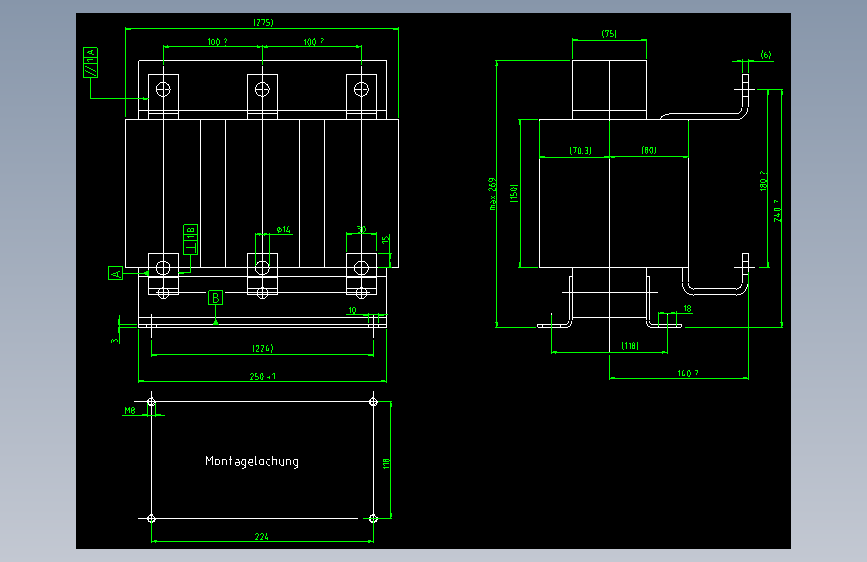Click the 10 dimension near base plate
Viewport: 867px width, 562px height.
point(352,310)
